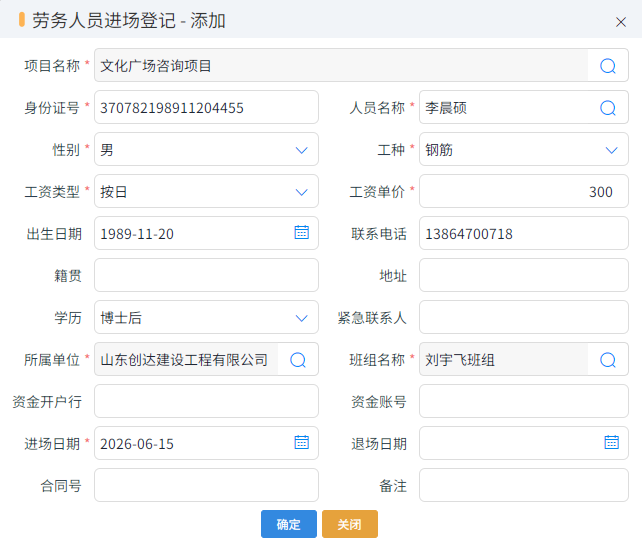
Task: Click the 工资单价 field showing 300
Action: click(x=524, y=192)
